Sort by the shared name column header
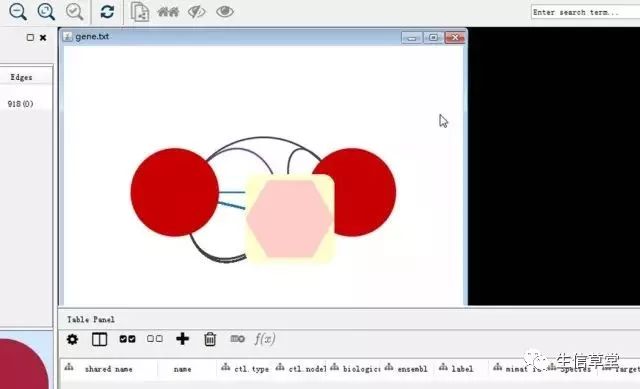This screenshot has height=389, width=640. pos(109,369)
